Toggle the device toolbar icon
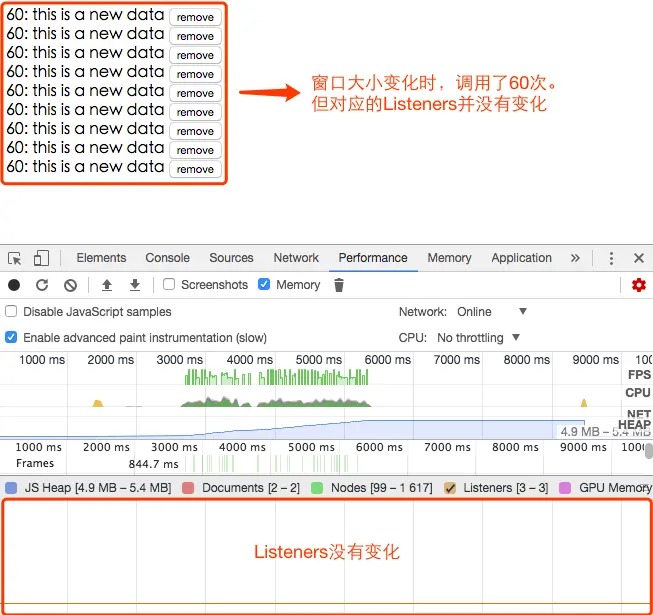The width and height of the screenshot is (653, 615). (x=41, y=258)
